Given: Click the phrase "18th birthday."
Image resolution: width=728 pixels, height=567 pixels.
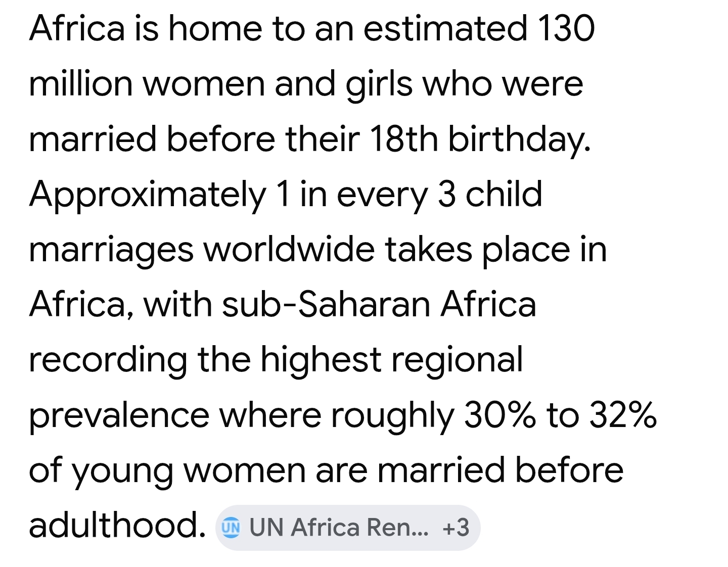Looking at the screenshot, I should click(480, 138).
